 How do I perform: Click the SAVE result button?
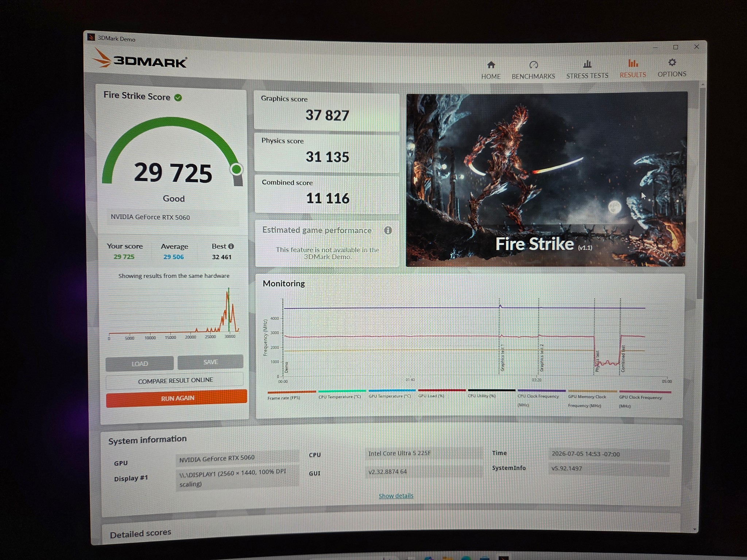210,362
